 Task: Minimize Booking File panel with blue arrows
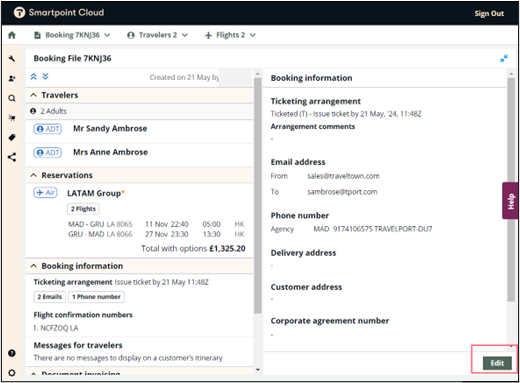coord(504,59)
